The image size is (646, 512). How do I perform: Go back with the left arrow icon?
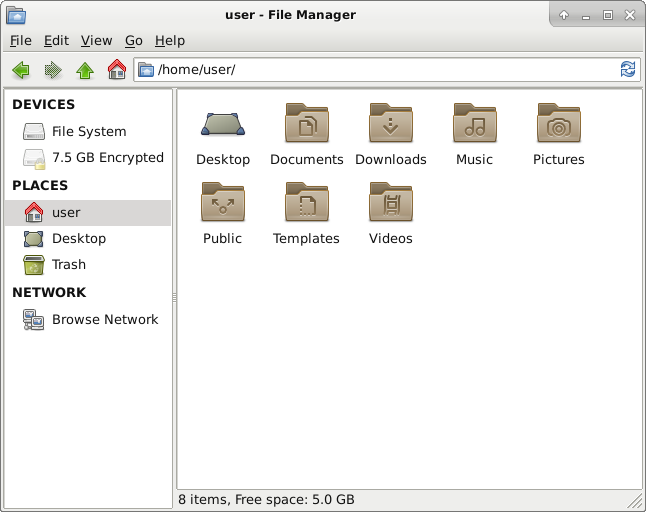[21, 70]
